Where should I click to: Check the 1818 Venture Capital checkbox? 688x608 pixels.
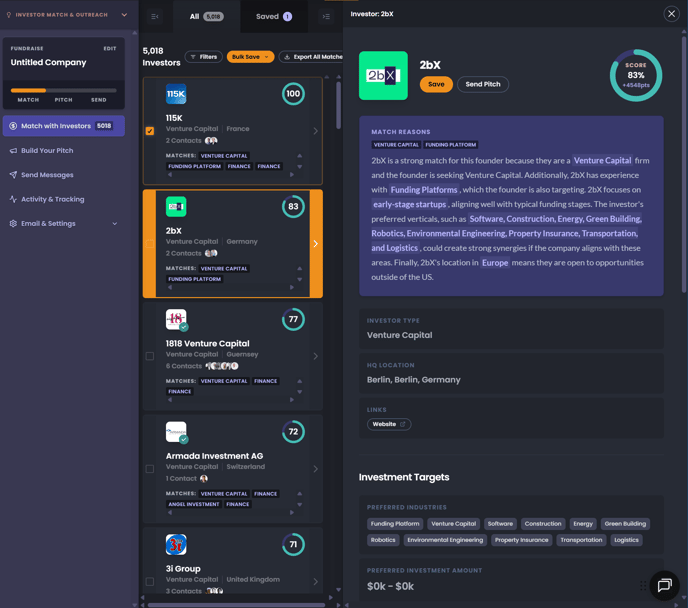pyautogui.click(x=150, y=356)
